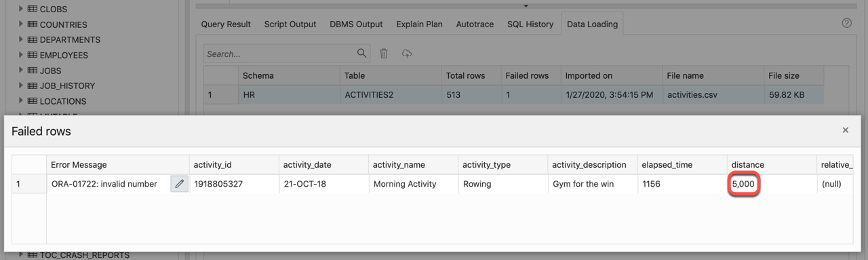Collapse the panel using the top arrow handle
868x260 pixels.
pos(526,5)
